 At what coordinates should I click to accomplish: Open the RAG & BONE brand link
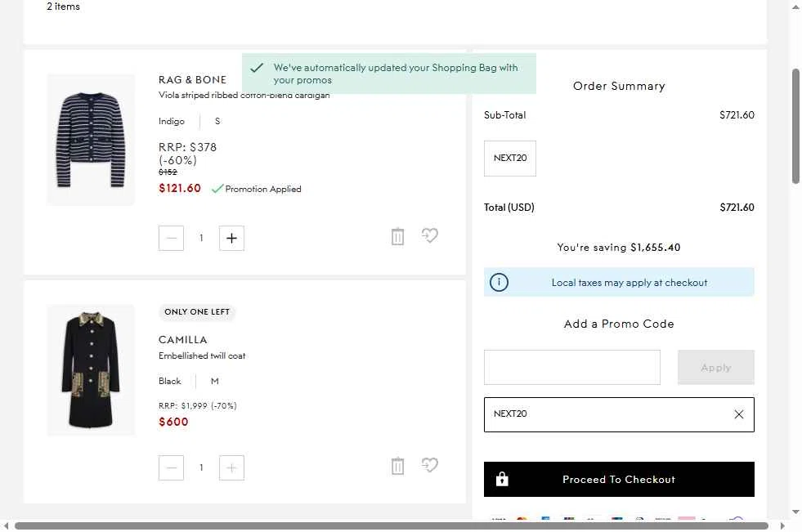(192, 80)
